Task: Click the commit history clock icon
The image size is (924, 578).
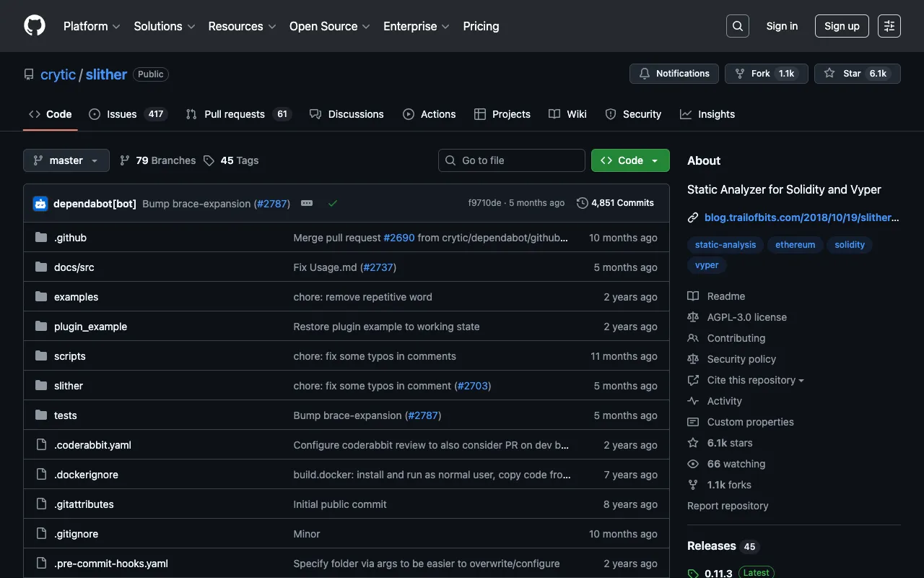Action: (583, 203)
